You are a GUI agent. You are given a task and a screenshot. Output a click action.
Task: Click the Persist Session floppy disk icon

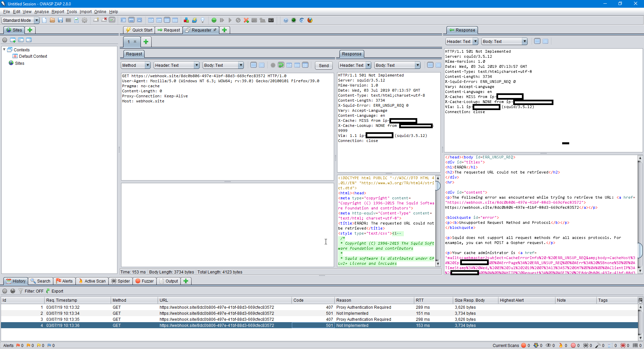(x=60, y=20)
